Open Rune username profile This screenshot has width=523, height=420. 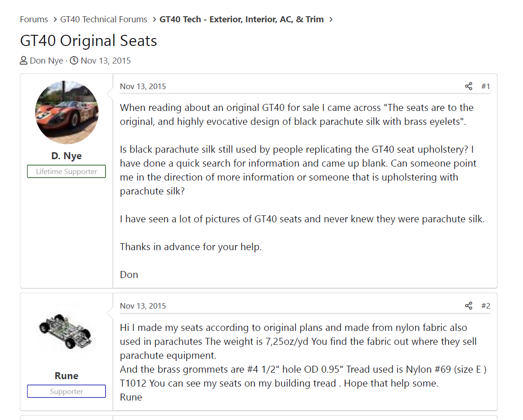(x=66, y=375)
